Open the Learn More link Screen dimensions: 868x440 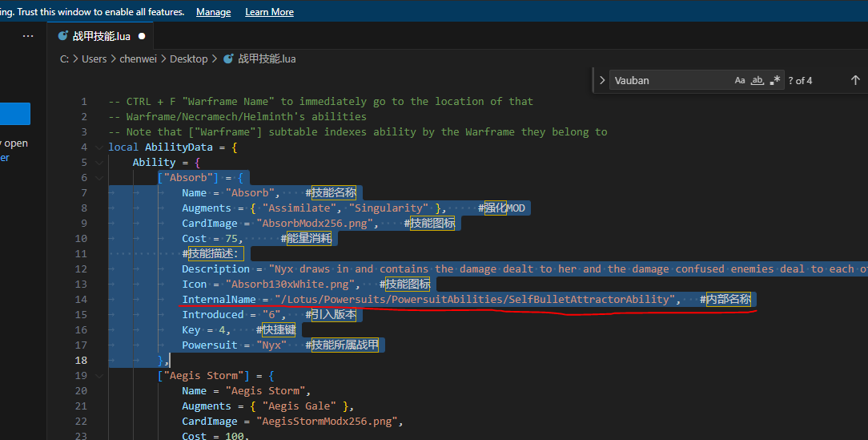click(269, 12)
